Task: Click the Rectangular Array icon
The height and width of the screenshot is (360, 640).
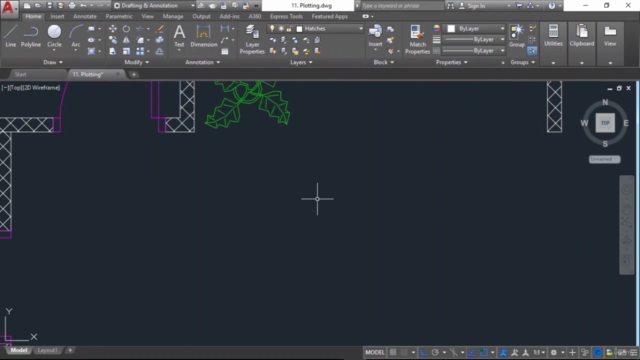Action: (140, 51)
